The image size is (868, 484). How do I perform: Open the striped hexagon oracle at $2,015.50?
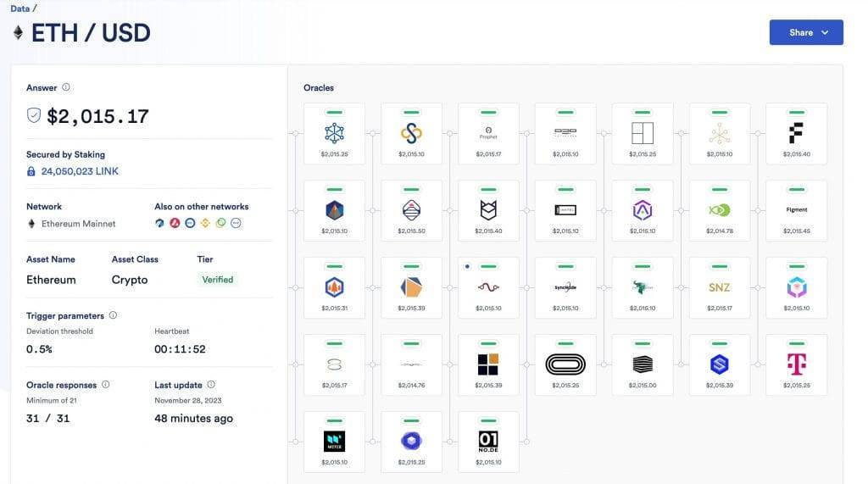(x=411, y=210)
